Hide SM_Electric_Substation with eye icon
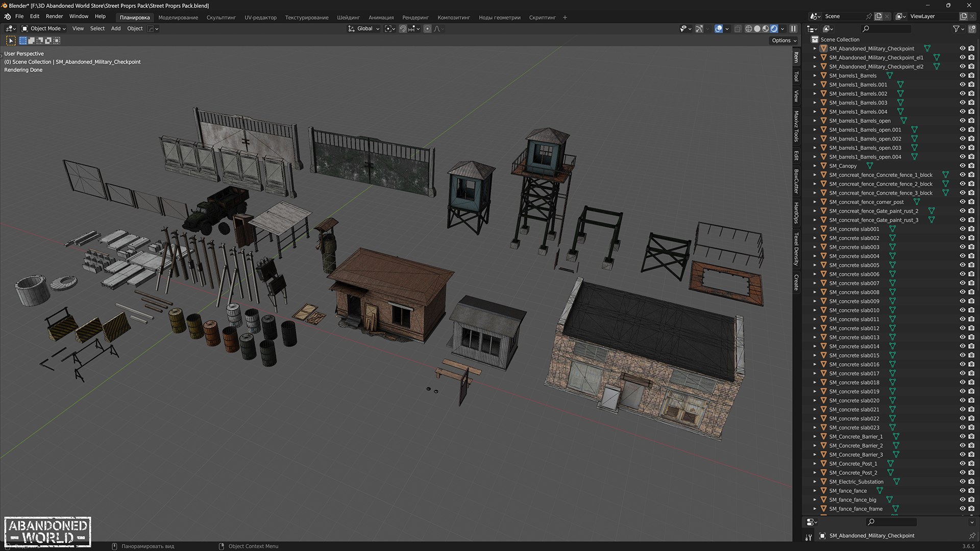This screenshot has height=551, width=980. (x=963, y=482)
